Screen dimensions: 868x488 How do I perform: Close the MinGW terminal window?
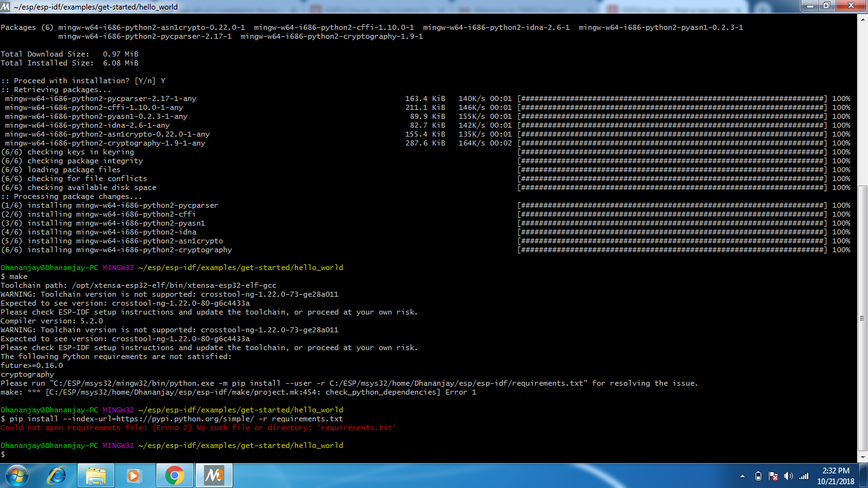pos(850,5)
